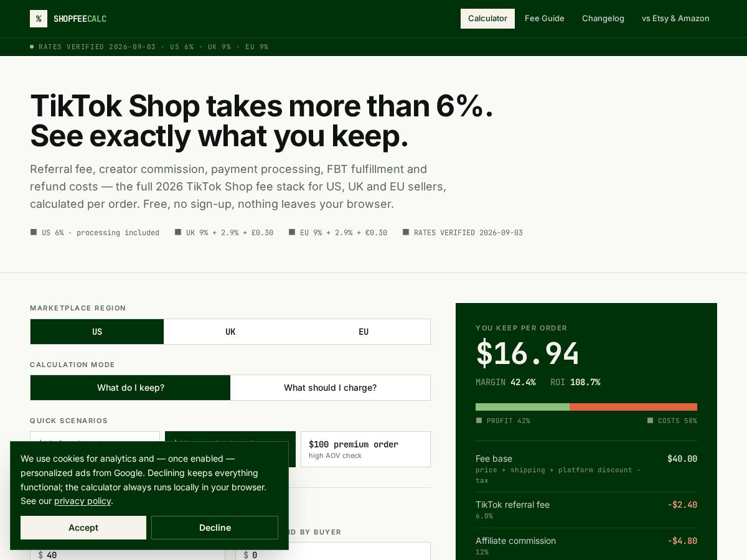747x560 pixels.
Task: Click the 'EU 9% + 2.9% + €0.30' note
Action: coord(338,233)
